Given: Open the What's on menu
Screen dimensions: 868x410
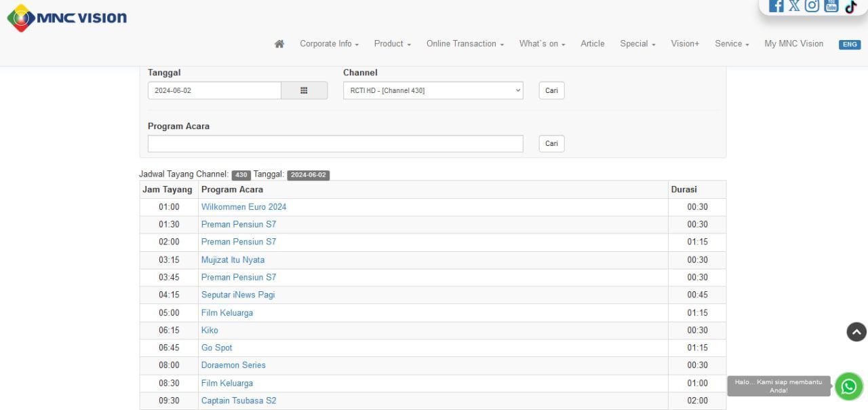Looking at the screenshot, I should point(542,44).
